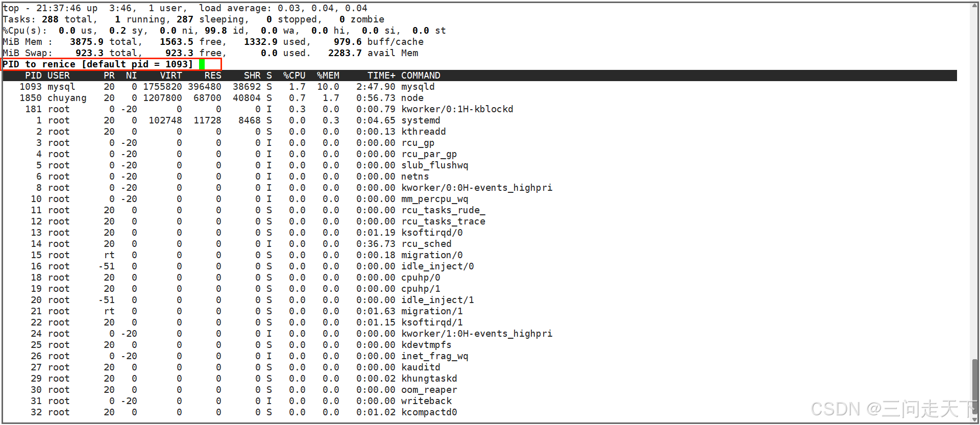Click the USER column header
980x425 pixels.
tap(59, 76)
